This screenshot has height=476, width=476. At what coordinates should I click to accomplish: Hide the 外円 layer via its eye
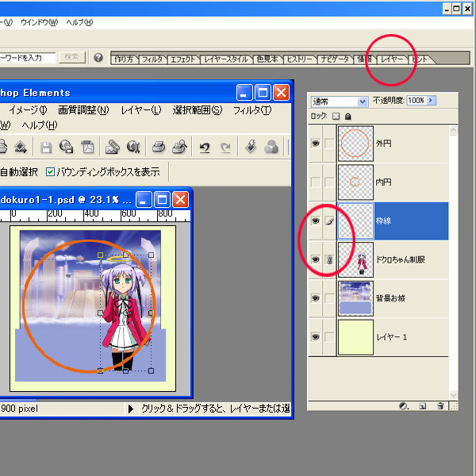click(x=316, y=144)
